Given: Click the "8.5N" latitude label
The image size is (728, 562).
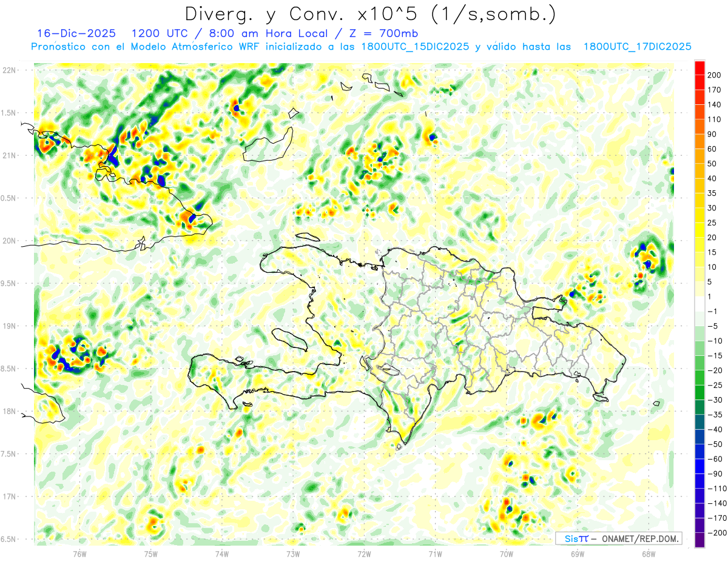Looking at the screenshot, I should coord(9,369).
